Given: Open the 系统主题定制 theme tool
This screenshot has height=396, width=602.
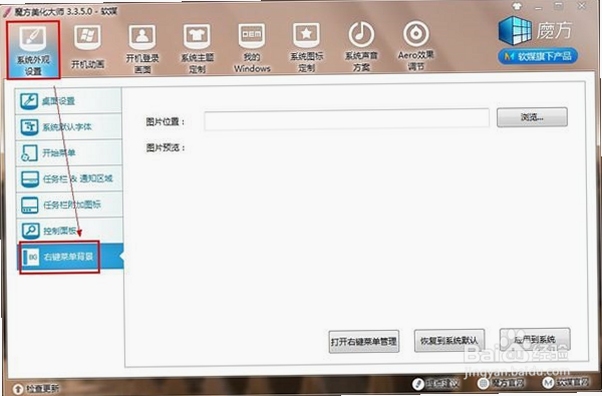Looking at the screenshot, I should coord(197,48).
